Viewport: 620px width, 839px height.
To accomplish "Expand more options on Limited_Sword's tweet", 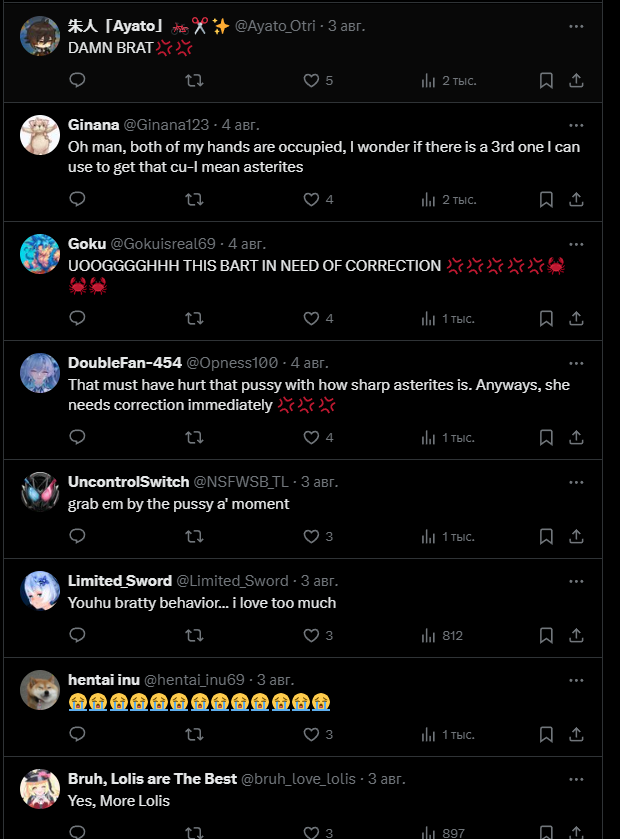I will pyautogui.click(x=576, y=582).
